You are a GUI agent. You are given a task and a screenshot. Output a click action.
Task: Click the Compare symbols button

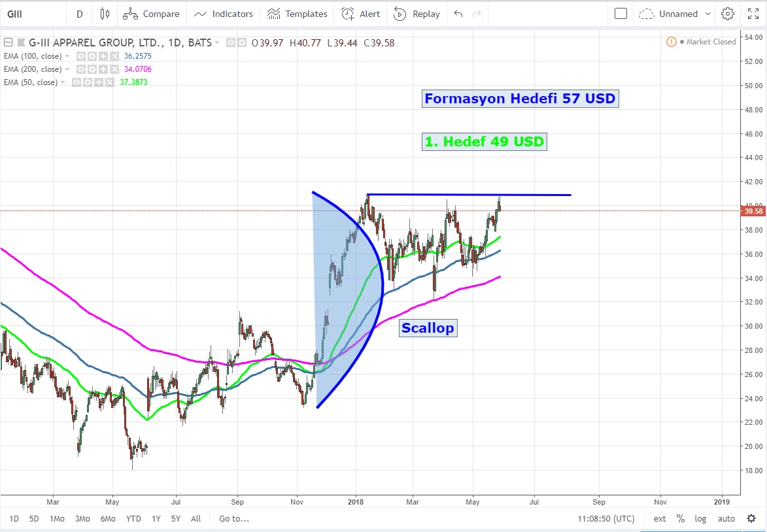click(151, 14)
